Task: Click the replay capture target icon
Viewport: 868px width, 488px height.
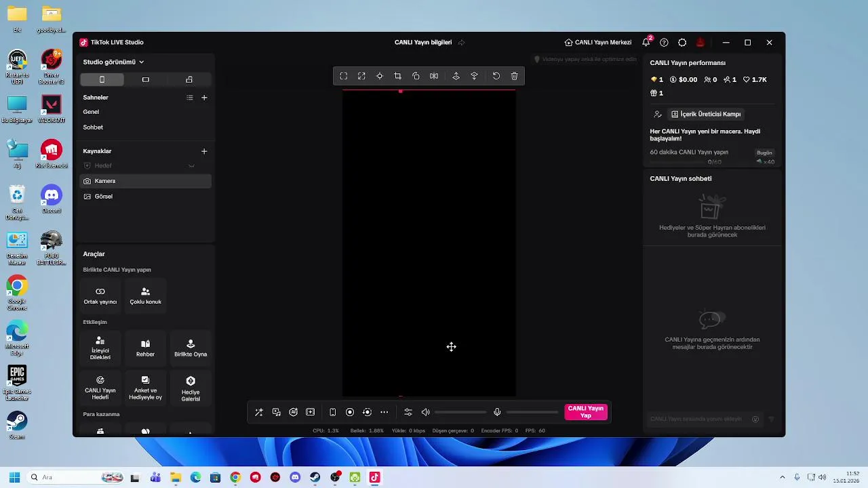Action: pyautogui.click(x=367, y=412)
